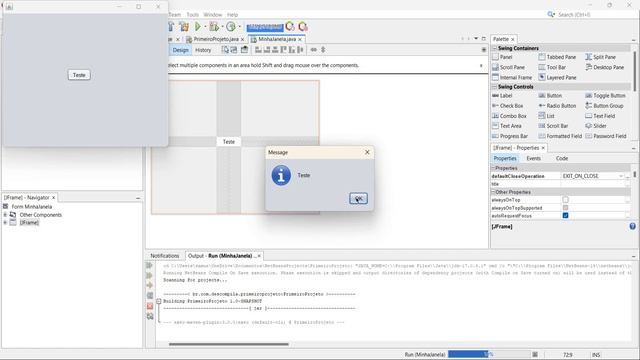This screenshot has width=640, height=360.
Task: Select the Panel component in Palette
Action: point(502,57)
